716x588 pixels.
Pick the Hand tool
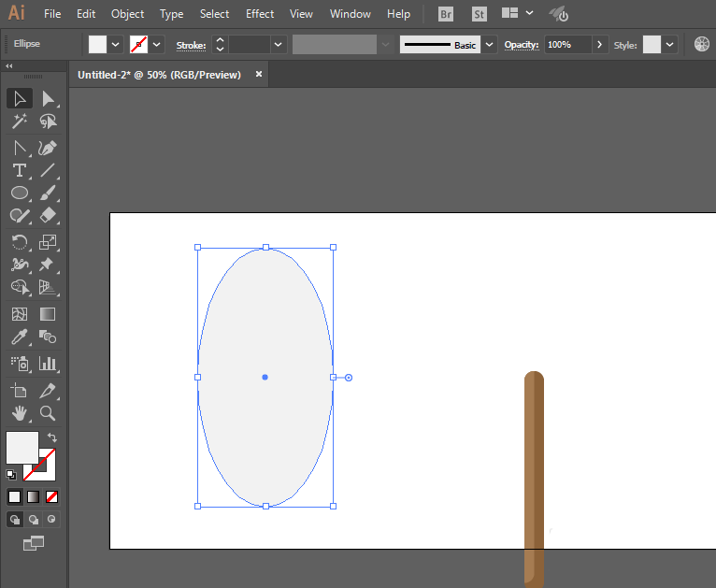tap(19, 412)
